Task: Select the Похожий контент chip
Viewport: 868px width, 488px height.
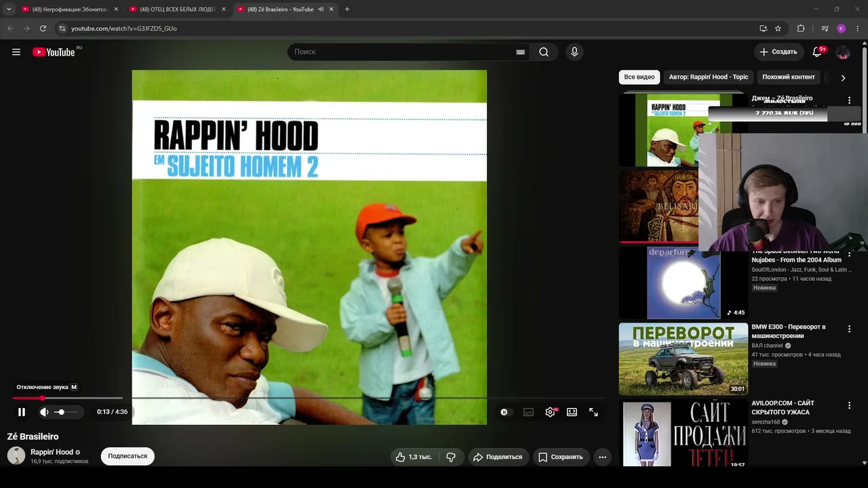Action: point(789,77)
